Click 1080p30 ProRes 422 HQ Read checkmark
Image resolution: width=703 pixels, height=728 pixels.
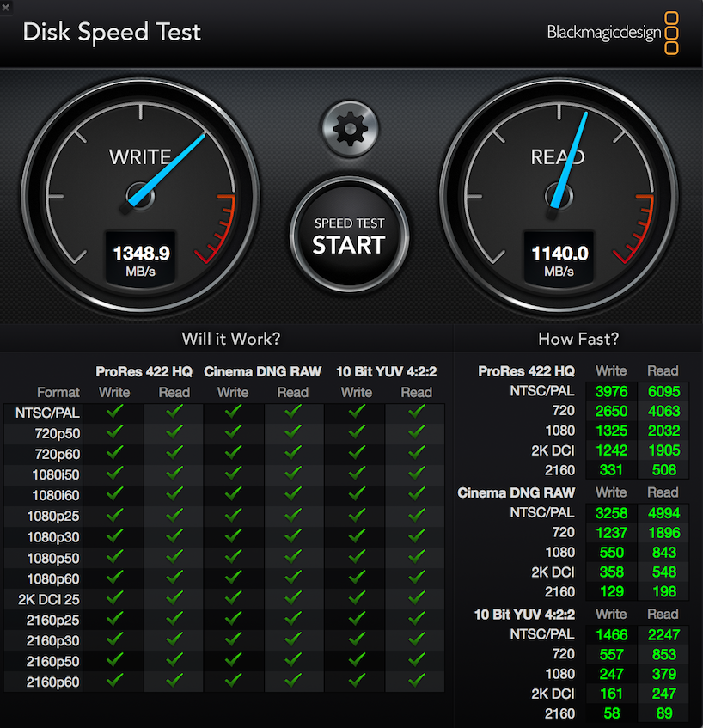coord(174,536)
